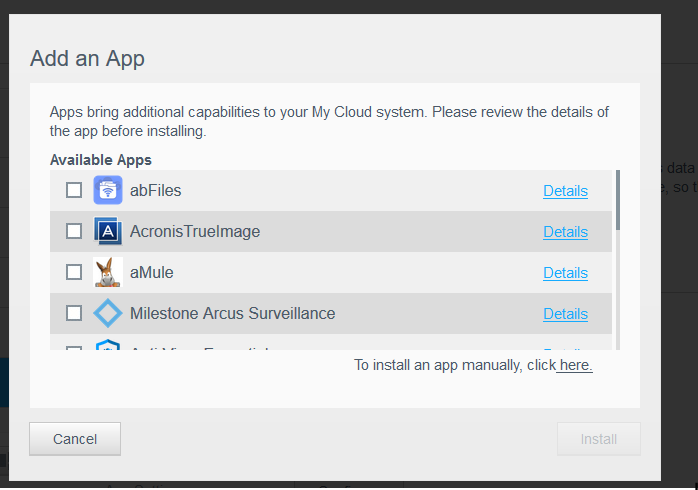
Task: Select the Milestone Arcus Surveillance checkbox
Action: pyautogui.click(x=74, y=313)
